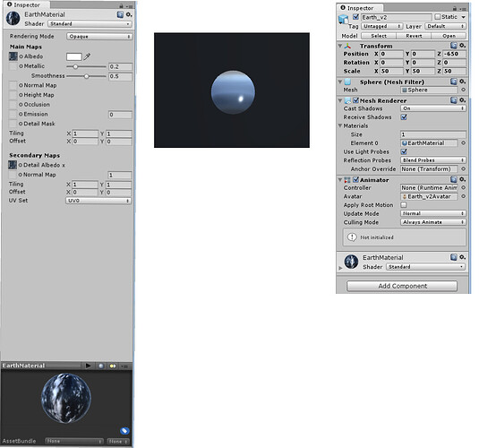Enable the Static checkbox
The width and height of the screenshot is (479, 448).
pyautogui.click(x=438, y=16)
